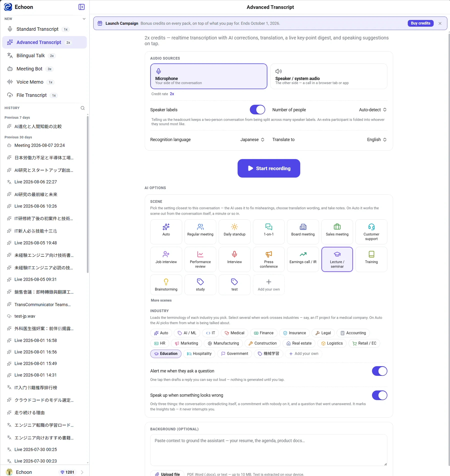Toggle the Finance industry chip
Image resolution: width=450 pixels, height=476 pixels.
(263, 333)
